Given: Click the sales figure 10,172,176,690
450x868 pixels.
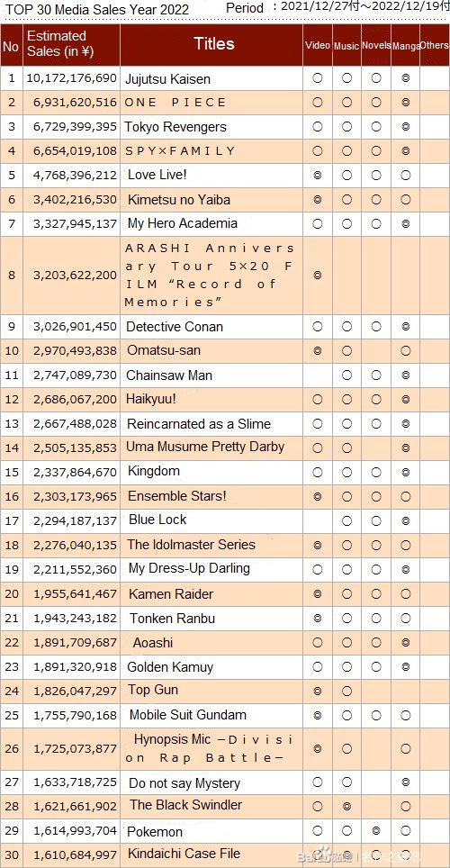Looking at the screenshot, I should point(71,78).
